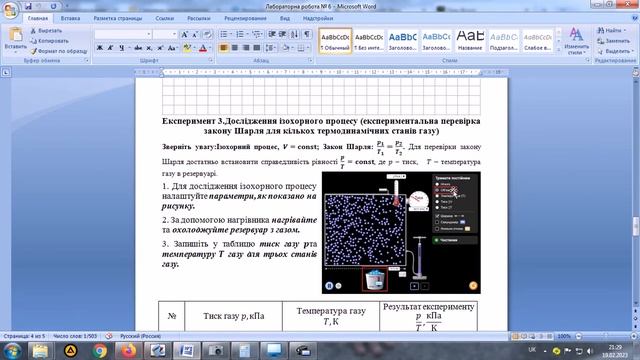Viewport: 640px width, 360px height.
Task: Click the page count in status bar
Action: click(x=24, y=336)
